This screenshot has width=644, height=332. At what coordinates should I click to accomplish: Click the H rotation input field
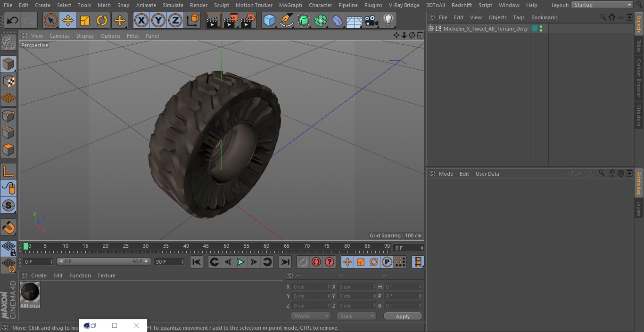point(403,287)
